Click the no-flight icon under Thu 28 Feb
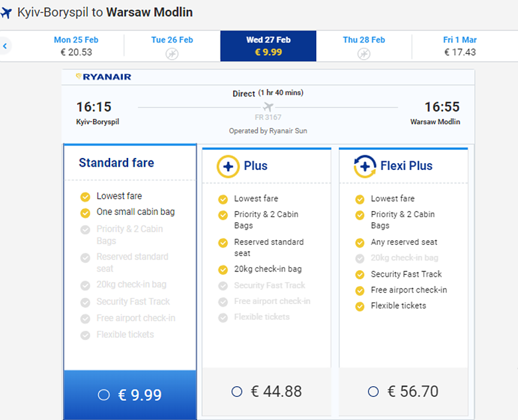 pos(363,54)
